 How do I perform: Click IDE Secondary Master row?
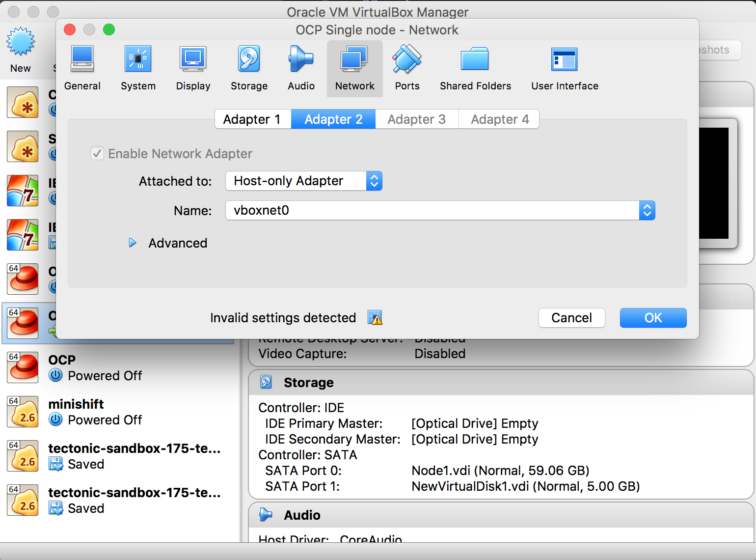pyautogui.click(x=402, y=439)
